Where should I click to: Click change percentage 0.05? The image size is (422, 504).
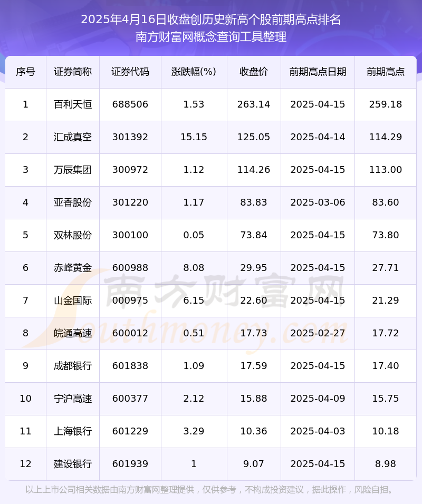pos(194,235)
